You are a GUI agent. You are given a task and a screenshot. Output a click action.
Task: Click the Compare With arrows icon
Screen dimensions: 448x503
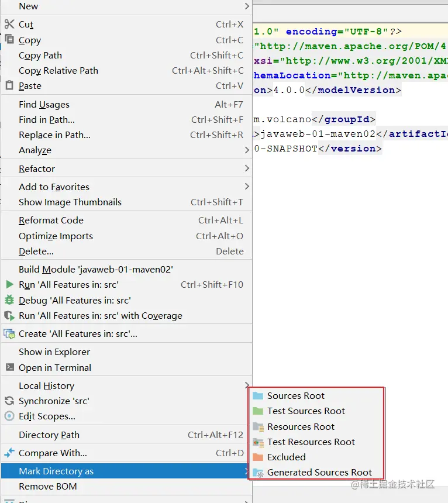[9, 453]
